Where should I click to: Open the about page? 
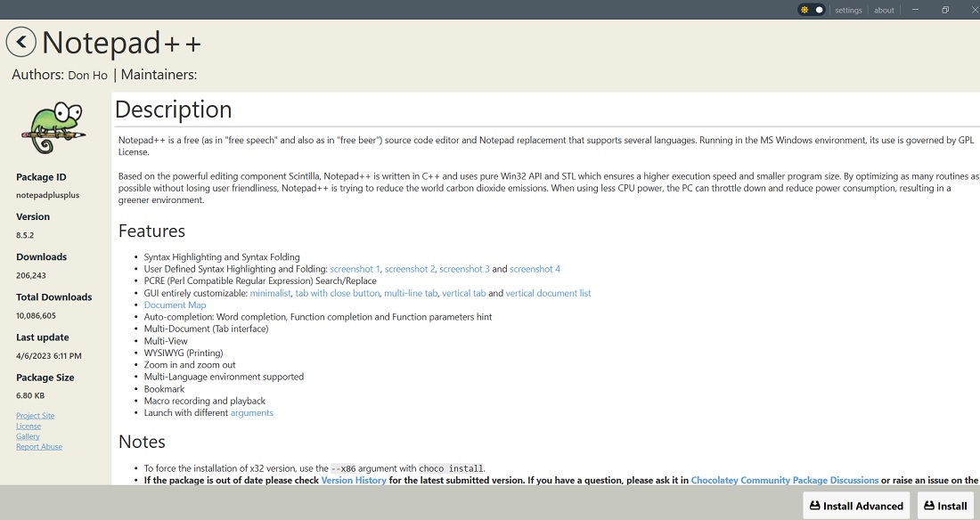[884, 10]
